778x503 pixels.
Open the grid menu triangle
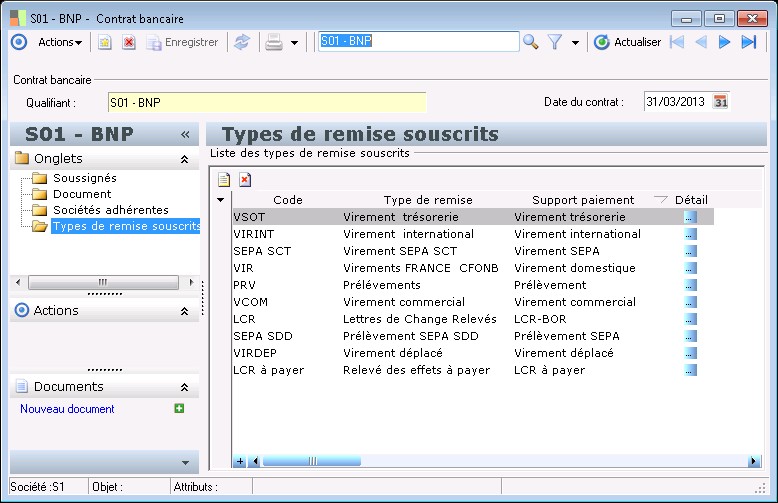tap(220, 200)
